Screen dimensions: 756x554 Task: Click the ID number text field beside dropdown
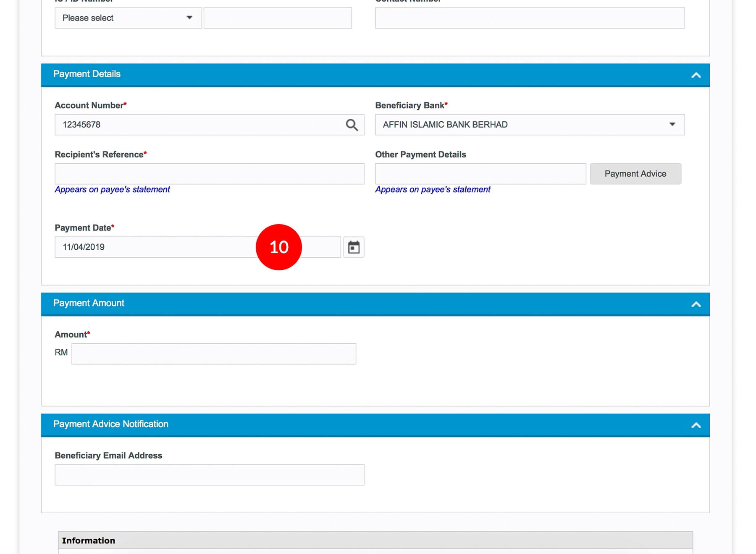(278, 18)
